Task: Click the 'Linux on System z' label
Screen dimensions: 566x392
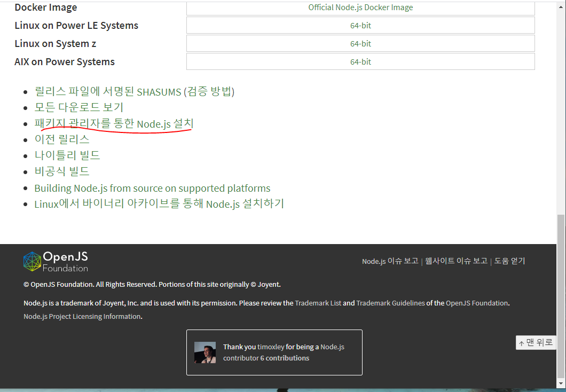Action: [55, 44]
